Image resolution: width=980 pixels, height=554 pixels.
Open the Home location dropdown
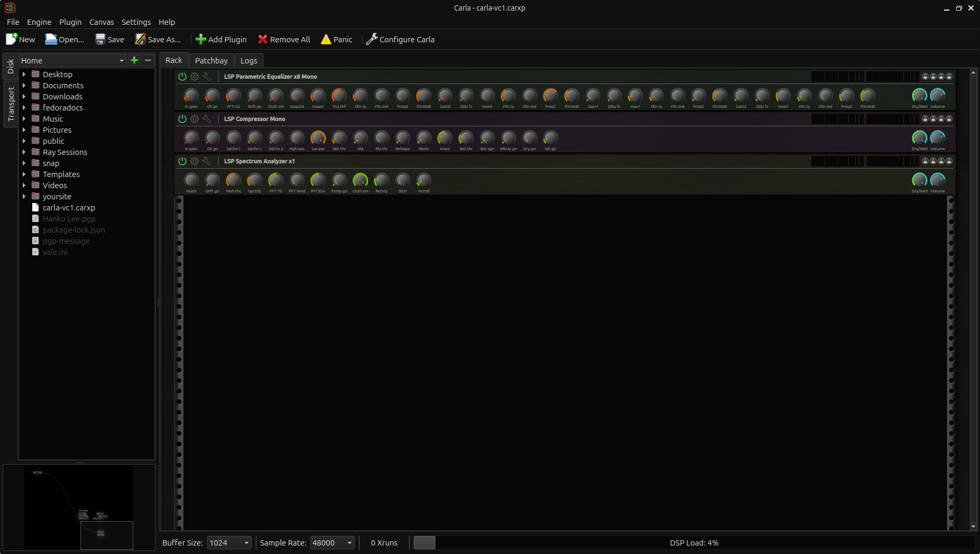coord(73,60)
